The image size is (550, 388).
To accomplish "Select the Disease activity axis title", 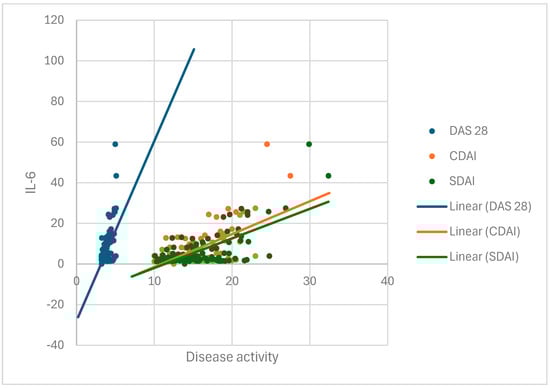I will click(x=232, y=357).
